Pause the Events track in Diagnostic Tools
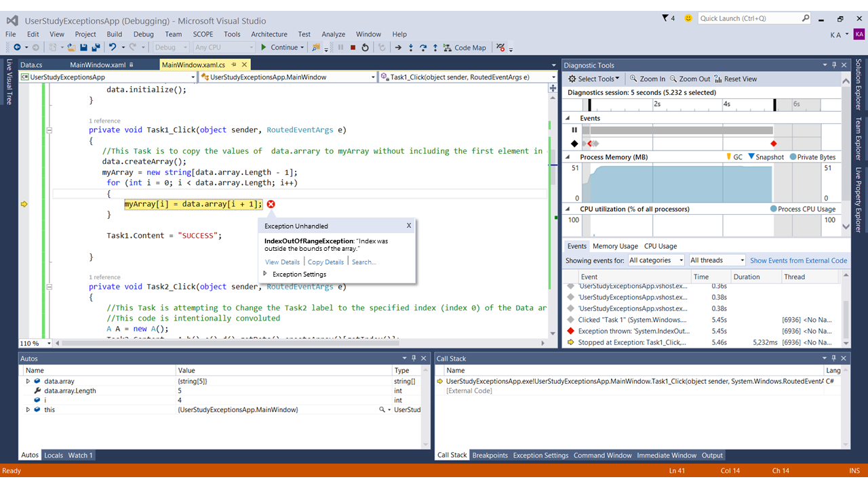Image resolution: width=868 pixels, height=488 pixels. 574,130
